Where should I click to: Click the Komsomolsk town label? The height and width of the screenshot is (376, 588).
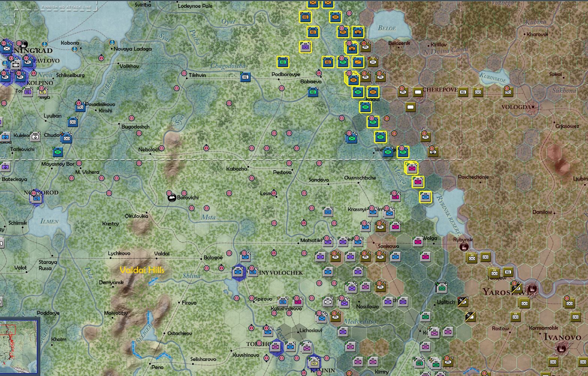(544, 328)
